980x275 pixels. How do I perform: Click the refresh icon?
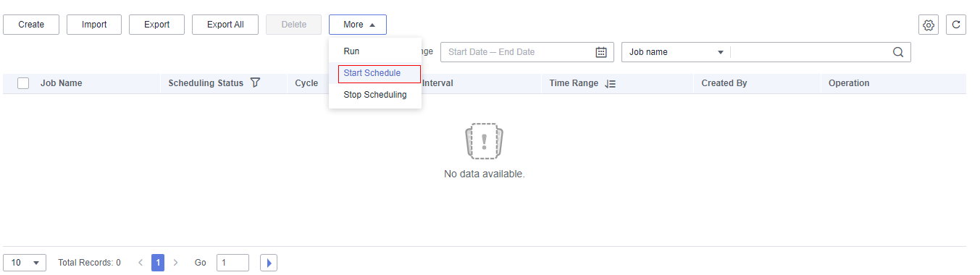[x=956, y=25]
